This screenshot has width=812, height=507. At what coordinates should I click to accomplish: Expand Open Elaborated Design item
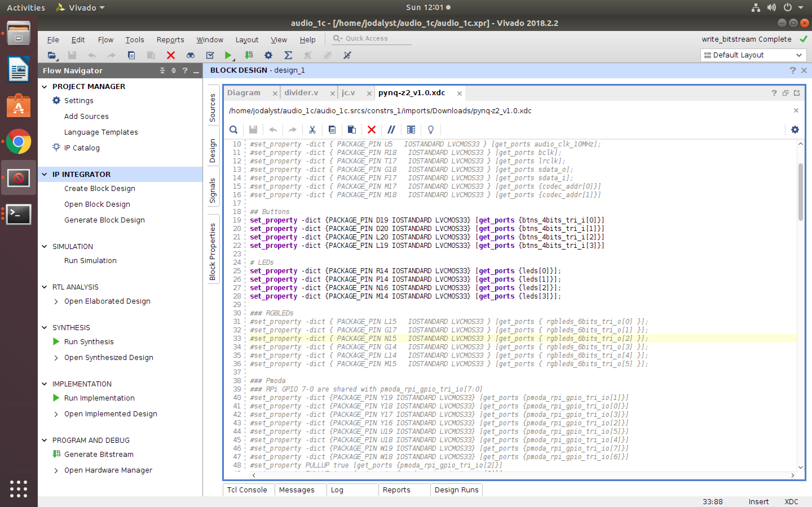point(56,301)
